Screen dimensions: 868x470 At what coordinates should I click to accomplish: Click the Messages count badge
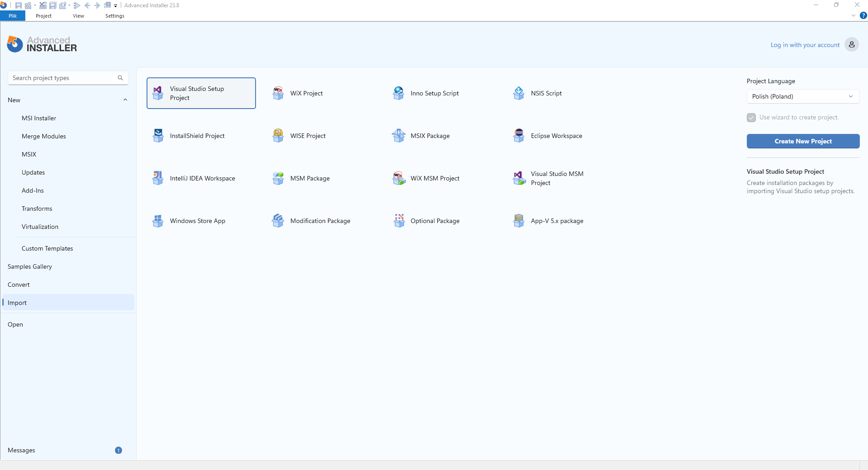point(119,450)
